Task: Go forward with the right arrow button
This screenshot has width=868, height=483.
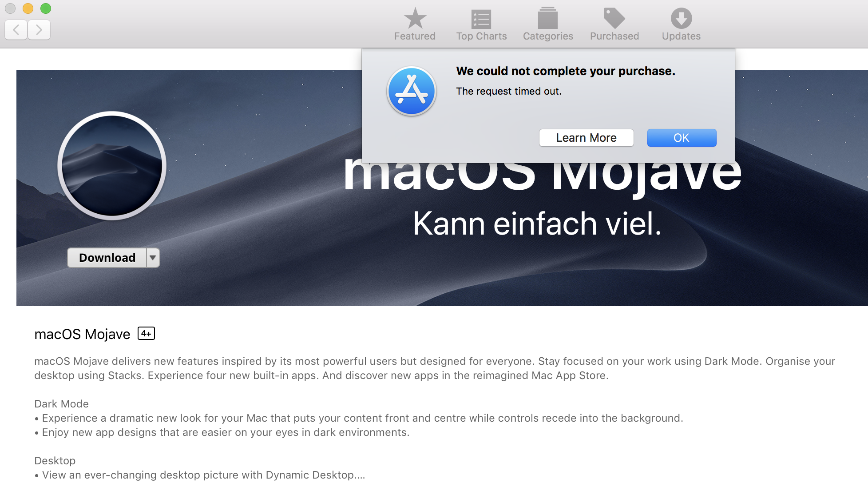Action: (39, 30)
